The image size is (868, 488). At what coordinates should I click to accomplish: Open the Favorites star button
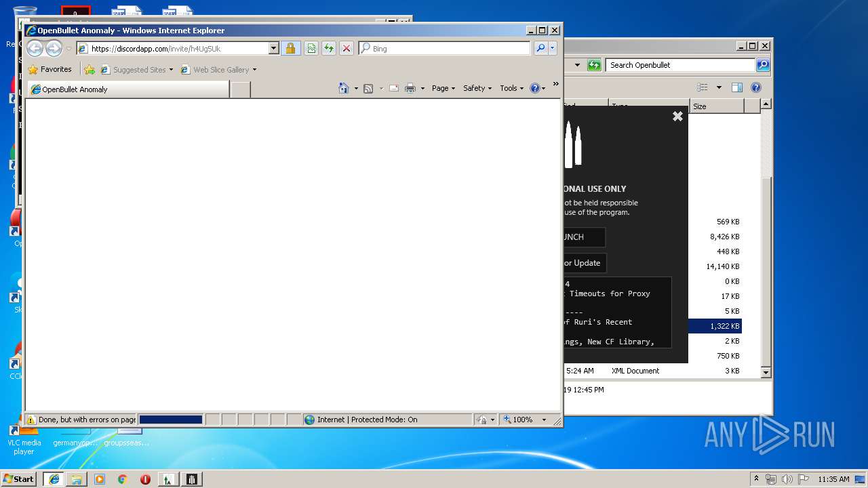(50, 69)
